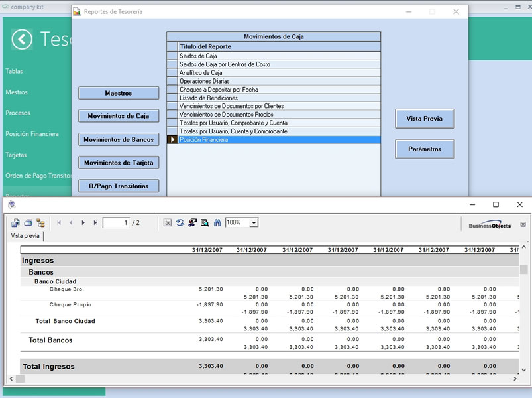Screen dimensions: 532x398
Task: Click the Total Ingresos row label
Action: [x=48, y=367]
